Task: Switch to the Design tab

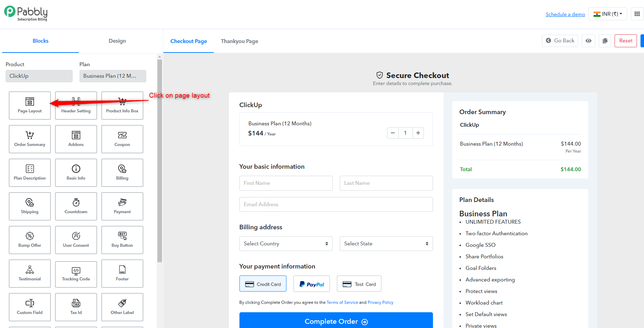Action: pos(117,41)
